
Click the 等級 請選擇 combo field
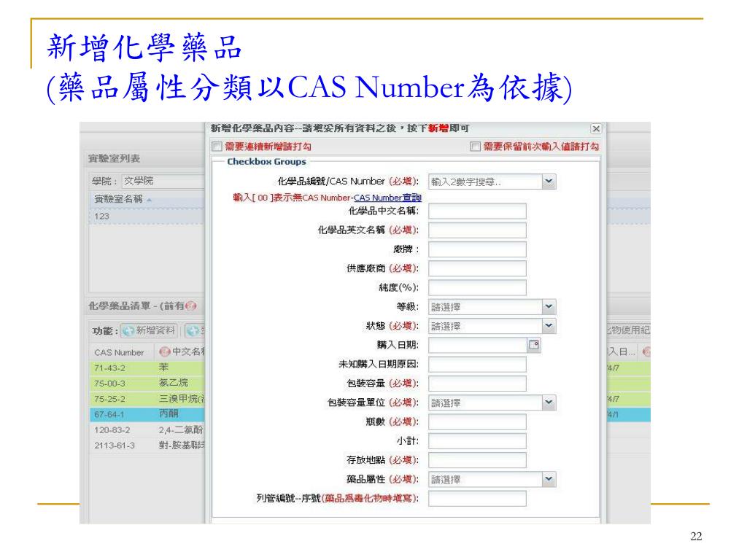click(x=485, y=307)
